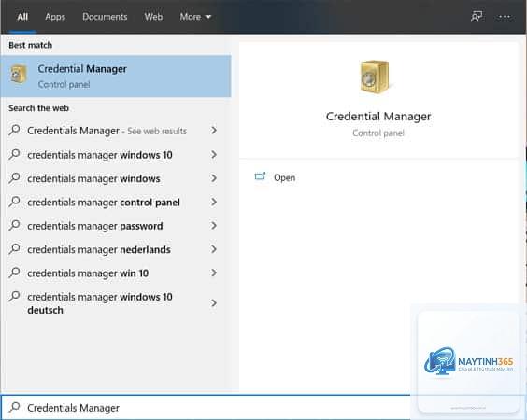Expand chevron for 'windows 10 deutsch' suggestion

(214, 303)
